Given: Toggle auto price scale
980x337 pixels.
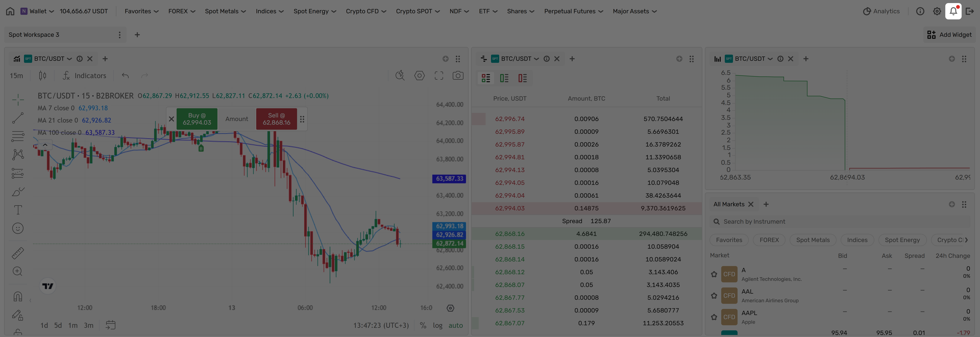Looking at the screenshot, I should tap(456, 326).
